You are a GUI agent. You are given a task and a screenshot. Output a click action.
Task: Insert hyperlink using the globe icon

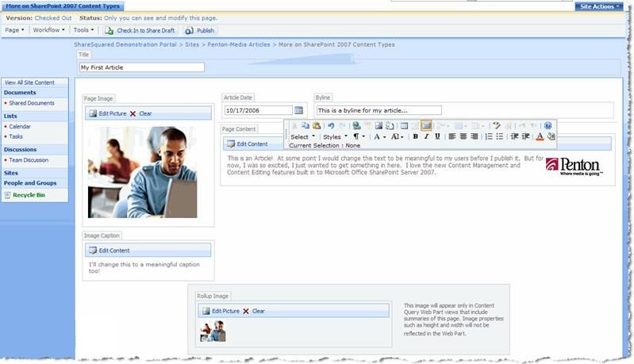pos(356,125)
